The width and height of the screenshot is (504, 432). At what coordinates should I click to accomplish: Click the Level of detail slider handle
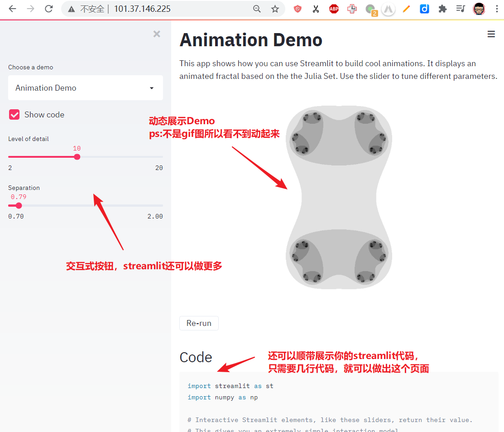tap(77, 157)
